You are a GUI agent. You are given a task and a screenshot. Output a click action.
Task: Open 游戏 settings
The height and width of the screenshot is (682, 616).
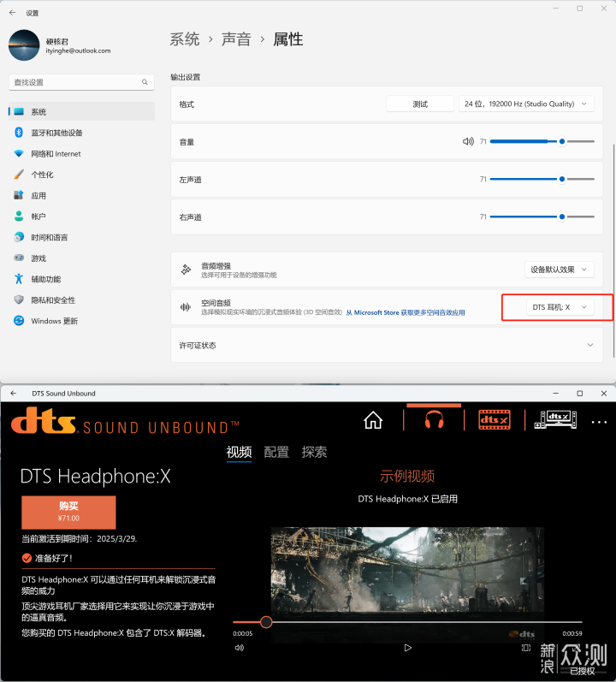tap(81, 258)
